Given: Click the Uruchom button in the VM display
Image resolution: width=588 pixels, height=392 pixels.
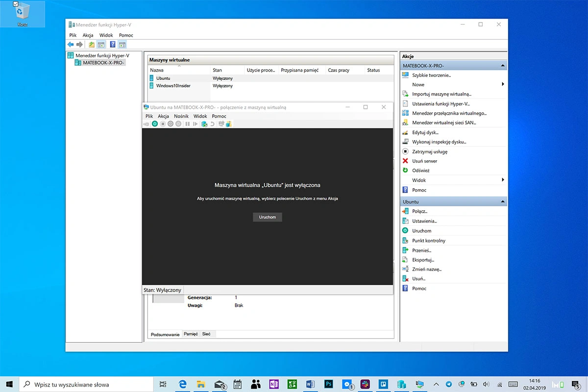Looking at the screenshot, I should 268,217.
